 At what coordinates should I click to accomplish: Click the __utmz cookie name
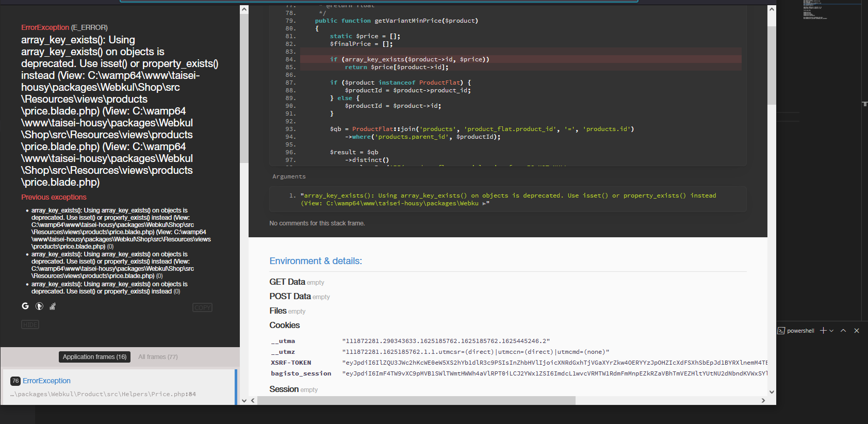click(x=283, y=352)
